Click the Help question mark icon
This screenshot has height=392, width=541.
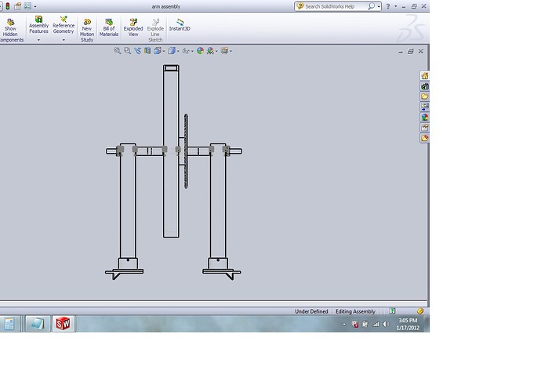pyautogui.click(x=388, y=6)
